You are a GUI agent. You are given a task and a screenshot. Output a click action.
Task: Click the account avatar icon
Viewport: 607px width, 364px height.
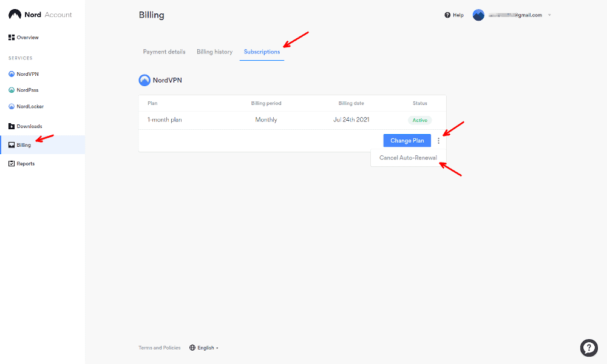click(478, 15)
